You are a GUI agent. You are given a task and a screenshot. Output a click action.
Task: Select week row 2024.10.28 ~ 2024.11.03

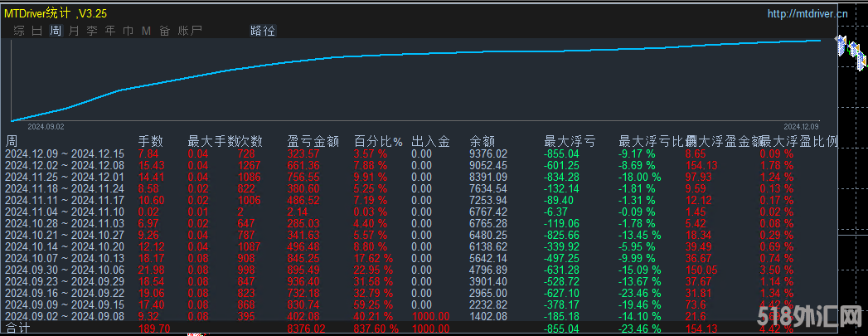coord(420,224)
